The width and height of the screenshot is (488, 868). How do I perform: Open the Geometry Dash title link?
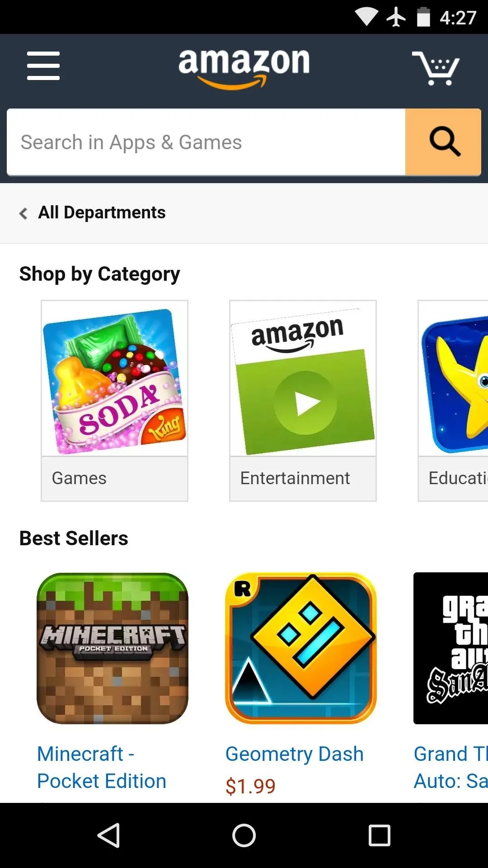(294, 754)
